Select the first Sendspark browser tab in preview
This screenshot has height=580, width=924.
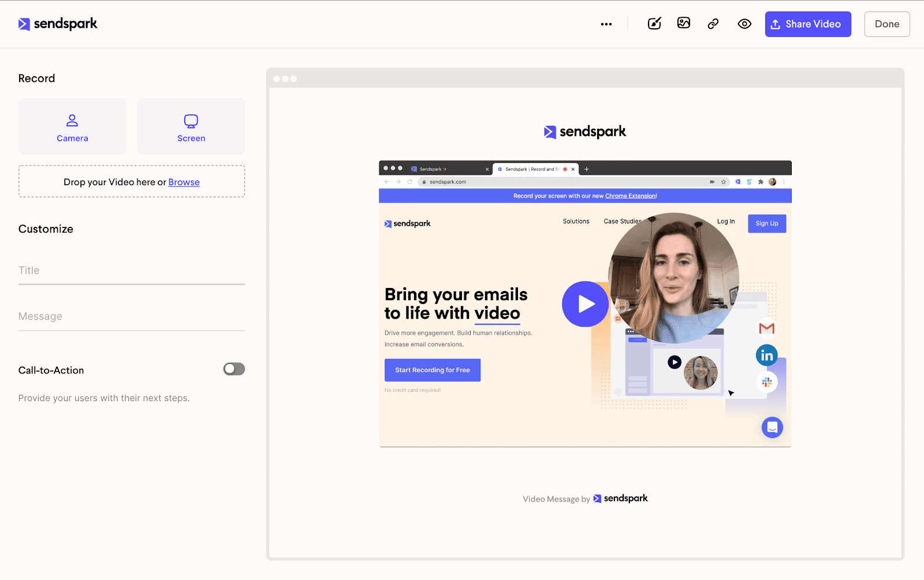[x=449, y=169]
